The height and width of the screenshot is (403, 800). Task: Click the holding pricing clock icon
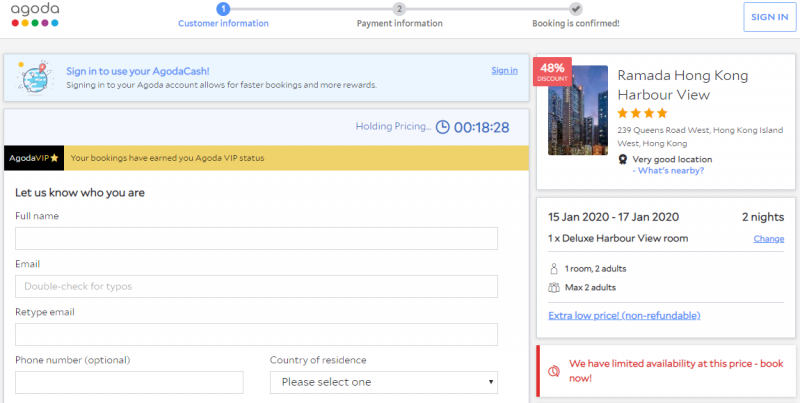coord(442,127)
